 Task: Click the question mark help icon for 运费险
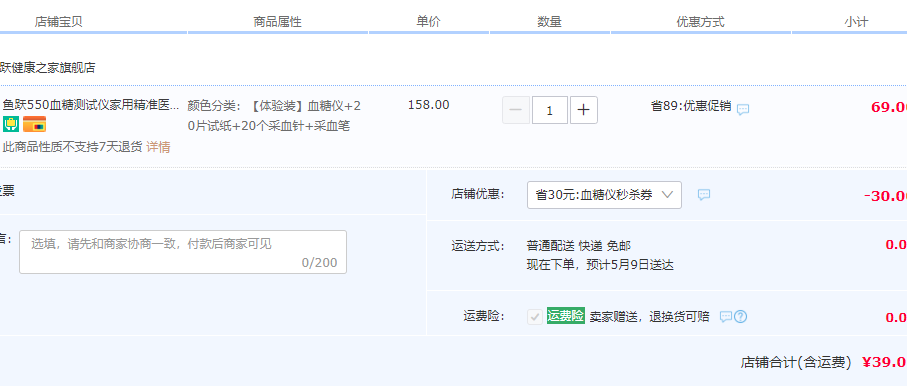[740, 317]
